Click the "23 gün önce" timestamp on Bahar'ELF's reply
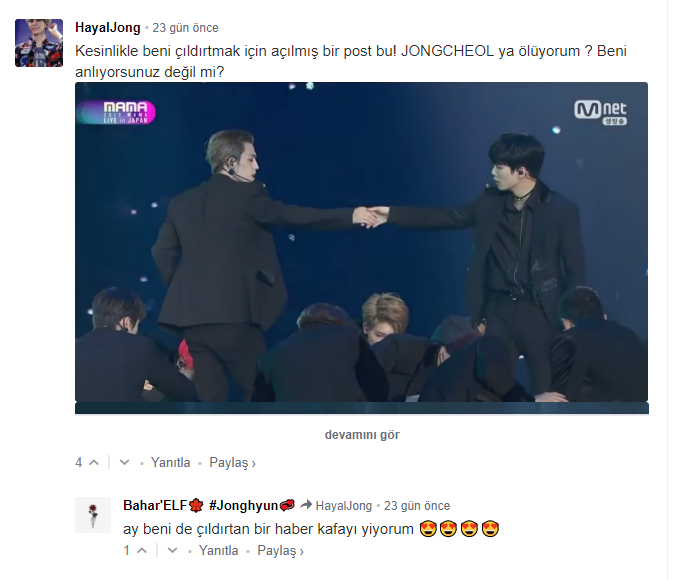The height and width of the screenshot is (580, 673). click(x=417, y=506)
